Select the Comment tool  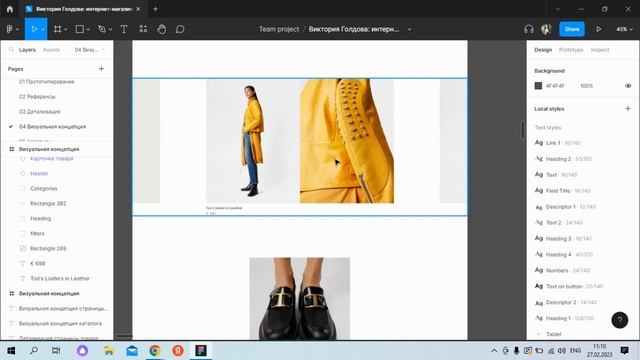coord(180,29)
